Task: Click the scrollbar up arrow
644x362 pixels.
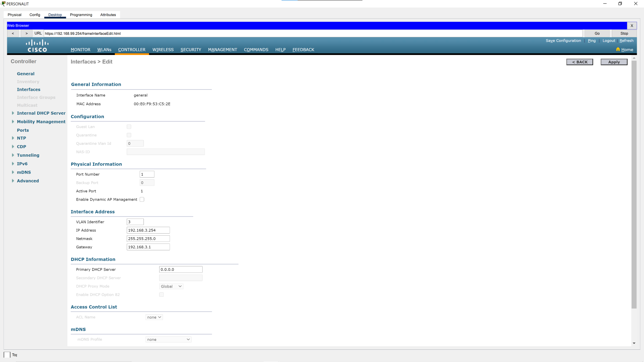Action: [634, 58]
